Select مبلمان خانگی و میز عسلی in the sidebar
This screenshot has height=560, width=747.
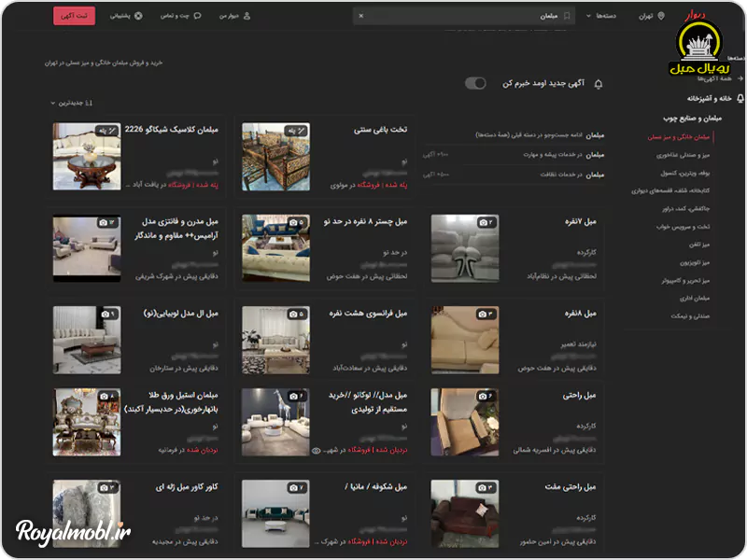coord(679,137)
